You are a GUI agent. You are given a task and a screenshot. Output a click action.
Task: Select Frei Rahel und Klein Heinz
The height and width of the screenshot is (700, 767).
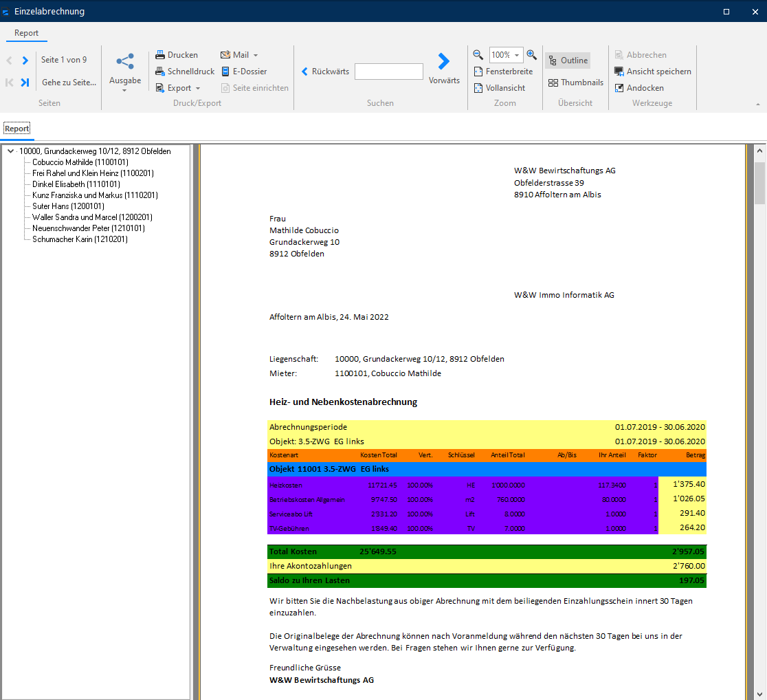(93, 173)
